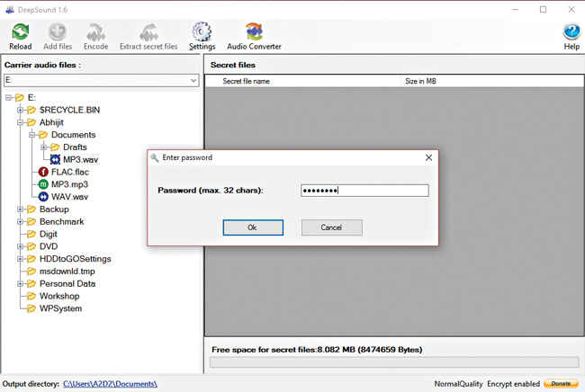The height and width of the screenshot is (392, 585).
Task: Click the Secret file name column header
Action: 247,81
